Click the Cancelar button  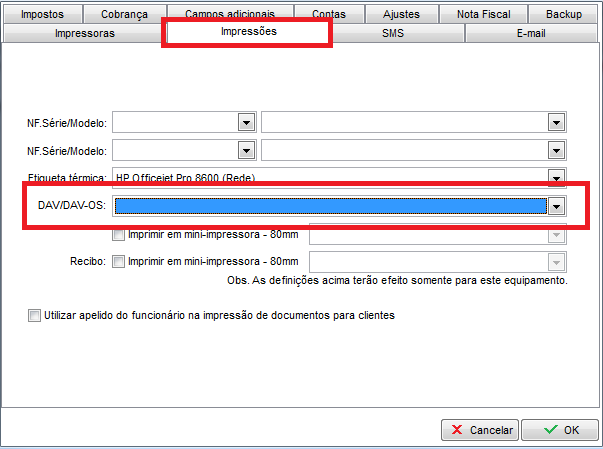479,430
